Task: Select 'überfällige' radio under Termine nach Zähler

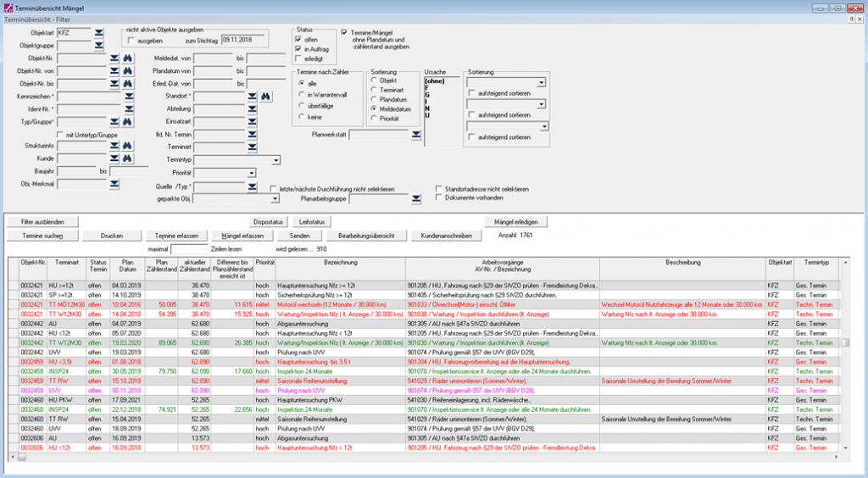Action: point(302,105)
